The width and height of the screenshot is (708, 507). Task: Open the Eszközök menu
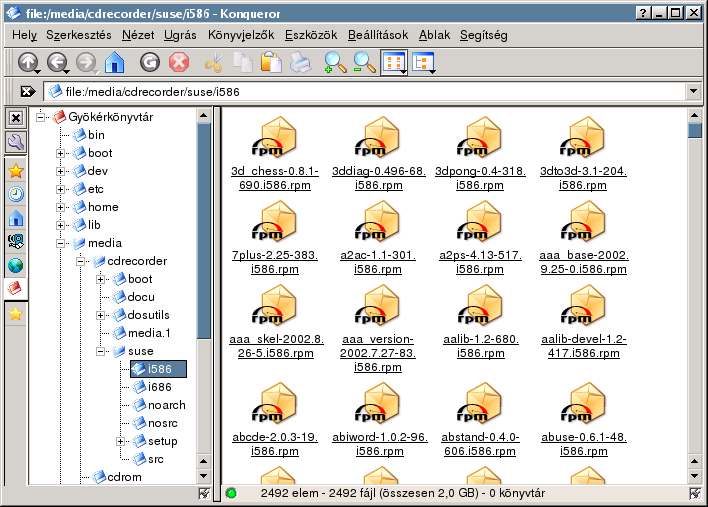tap(311, 35)
